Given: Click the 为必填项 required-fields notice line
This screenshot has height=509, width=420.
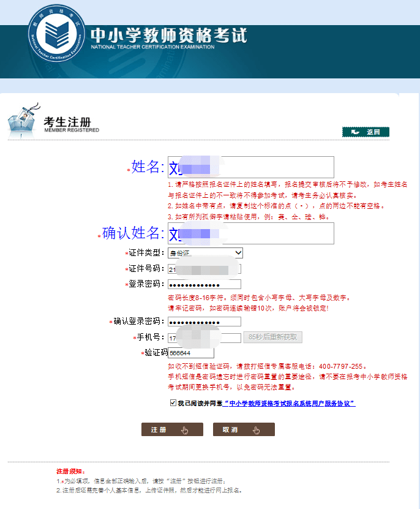Looking at the screenshot, I should coord(141,481).
